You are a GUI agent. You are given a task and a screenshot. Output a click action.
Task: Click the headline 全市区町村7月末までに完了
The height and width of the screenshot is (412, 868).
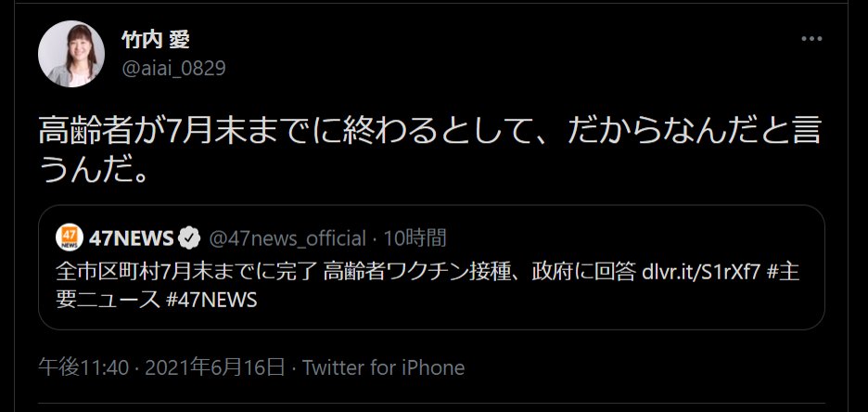coord(186,272)
